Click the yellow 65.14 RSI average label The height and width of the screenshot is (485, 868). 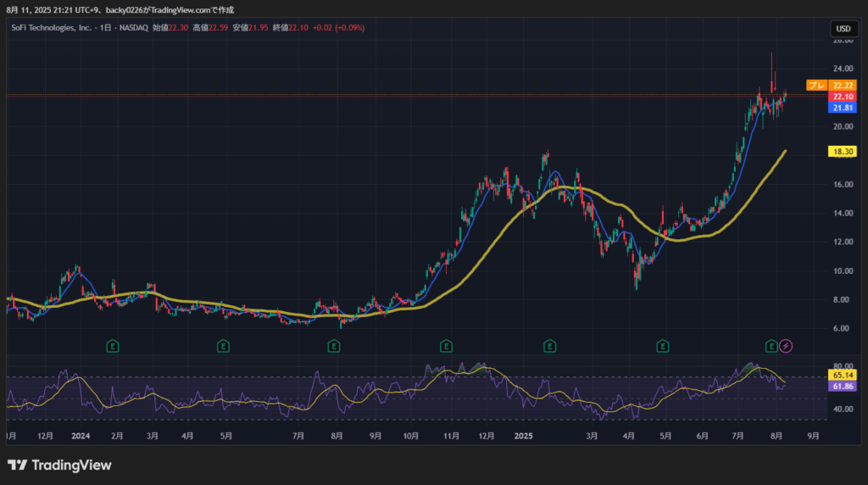pyautogui.click(x=843, y=376)
